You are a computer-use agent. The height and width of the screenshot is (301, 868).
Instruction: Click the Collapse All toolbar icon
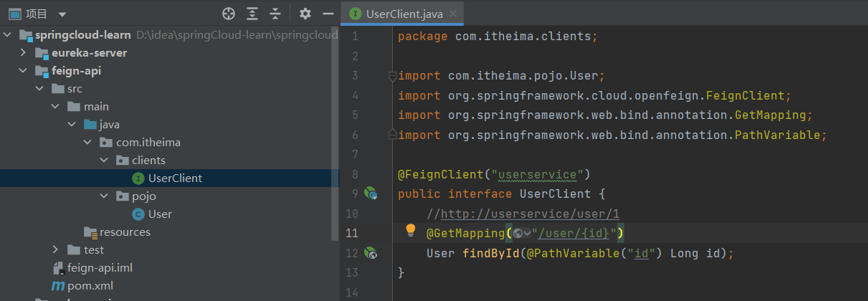(275, 14)
